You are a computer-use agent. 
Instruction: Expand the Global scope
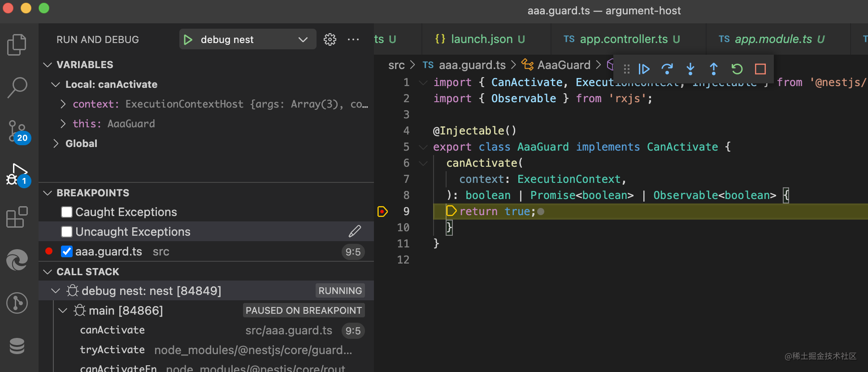(x=56, y=143)
